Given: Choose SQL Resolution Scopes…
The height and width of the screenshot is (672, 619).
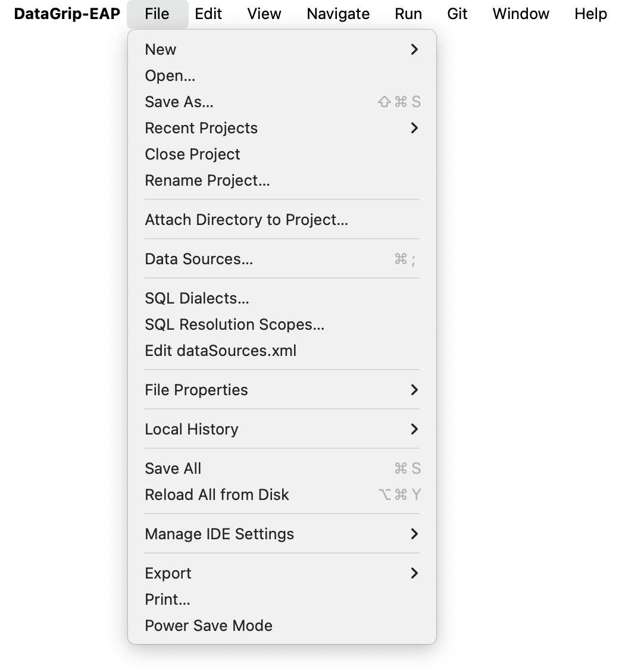Looking at the screenshot, I should click(235, 324).
